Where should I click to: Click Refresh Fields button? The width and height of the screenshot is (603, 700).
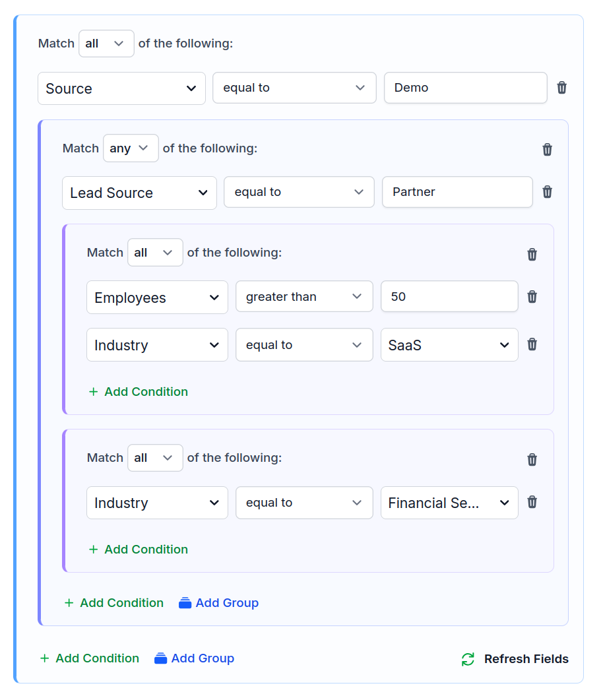point(515,659)
